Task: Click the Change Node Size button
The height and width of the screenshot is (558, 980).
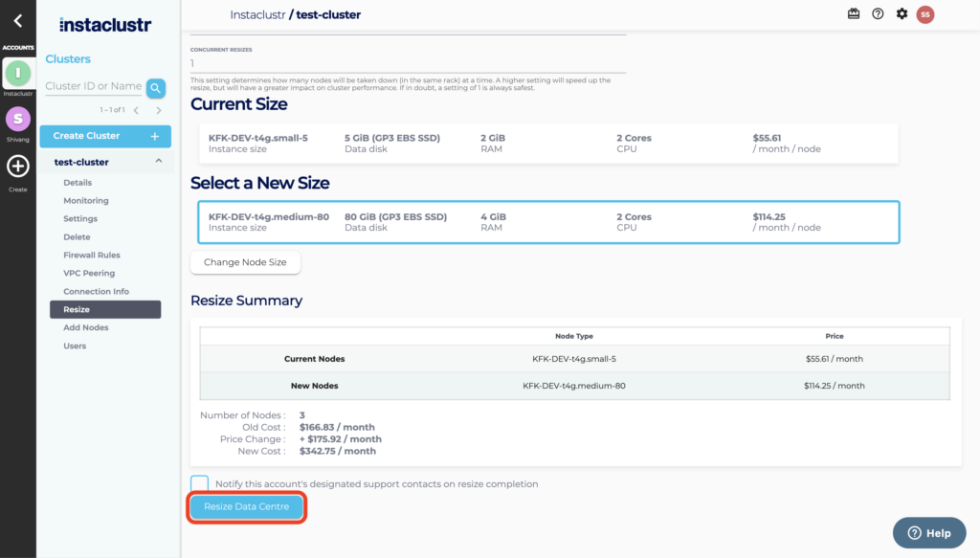Action: [x=245, y=262]
